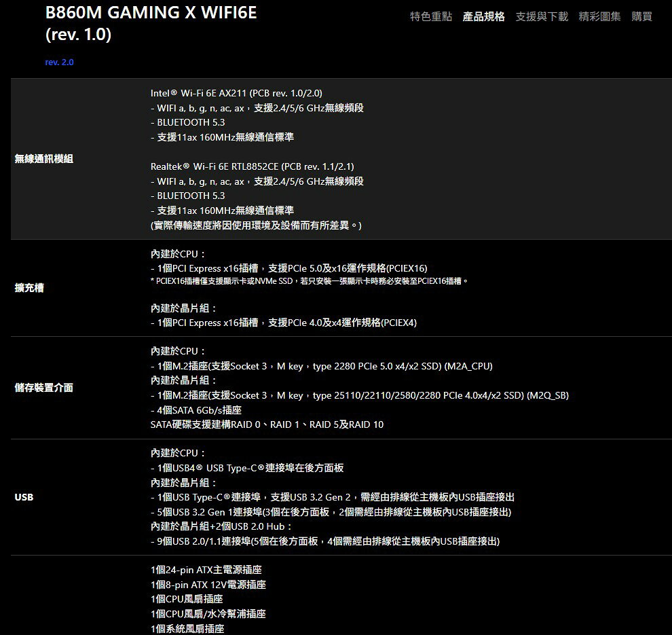Click the Intel 支援11ax 160MHz line
This screenshot has width=672, height=635.
(222, 137)
